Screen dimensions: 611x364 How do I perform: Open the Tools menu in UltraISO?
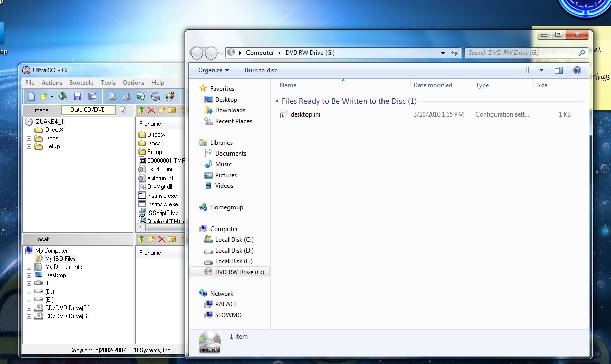click(108, 83)
